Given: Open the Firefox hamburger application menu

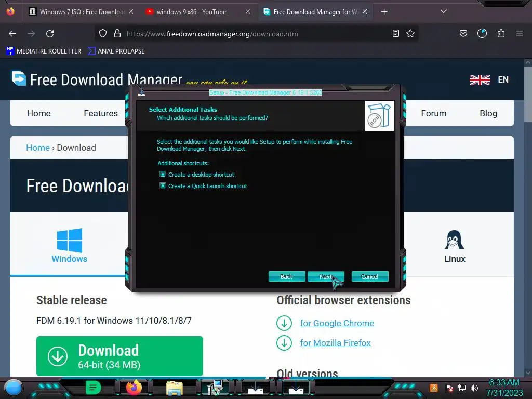Looking at the screenshot, I should coord(520,34).
